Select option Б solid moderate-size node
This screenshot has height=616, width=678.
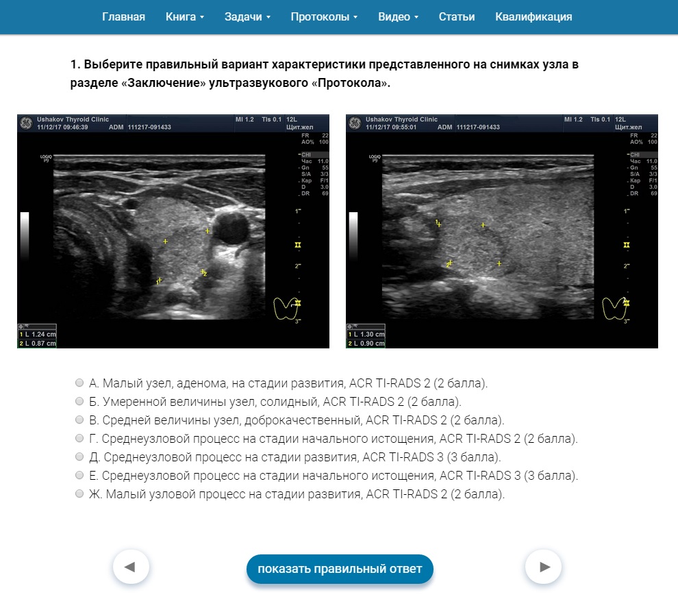pyautogui.click(x=79, y=401)
